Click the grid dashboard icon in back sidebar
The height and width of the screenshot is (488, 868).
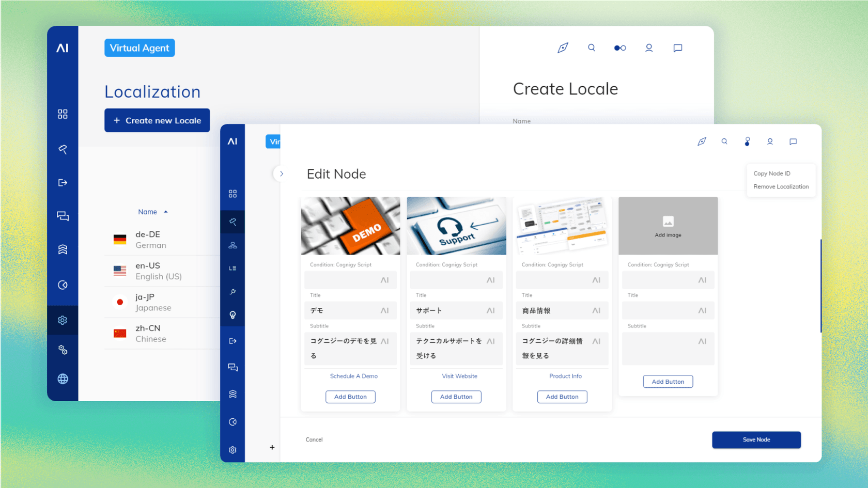point(63,114)
